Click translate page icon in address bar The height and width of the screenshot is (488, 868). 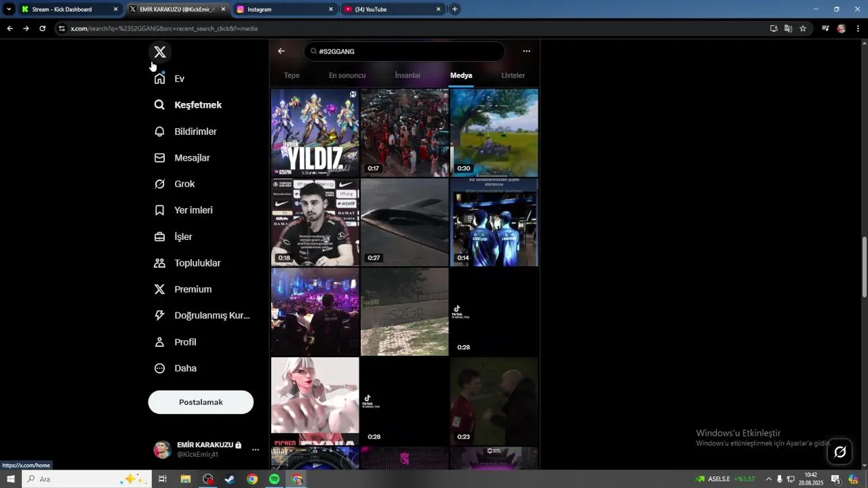[788, 28]
